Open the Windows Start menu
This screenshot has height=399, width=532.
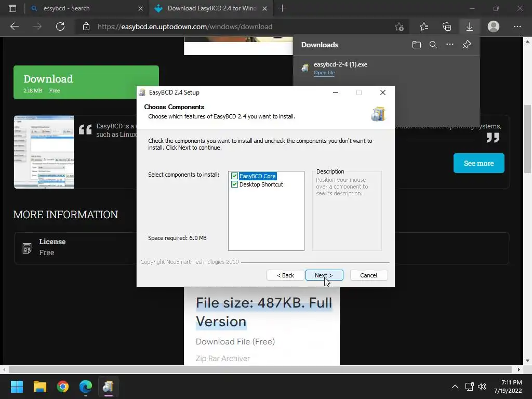click(17, 387)
